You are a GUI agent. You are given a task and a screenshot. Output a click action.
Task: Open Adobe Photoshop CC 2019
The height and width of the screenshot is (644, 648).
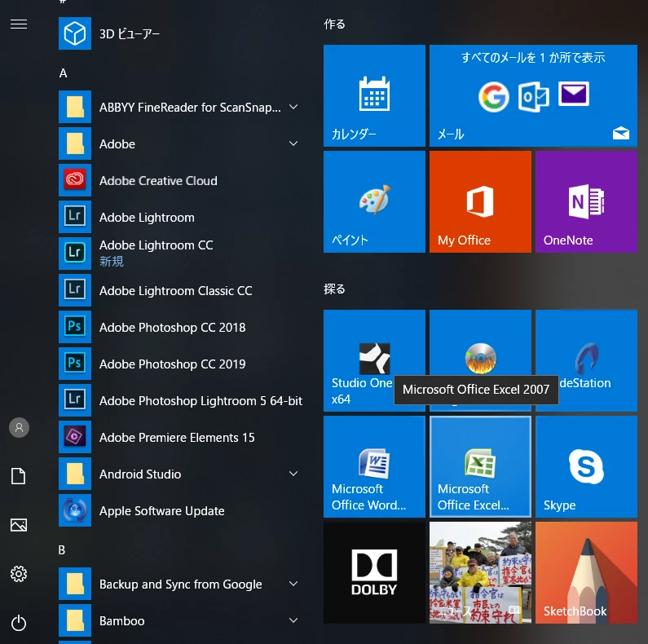coord(182,364)
